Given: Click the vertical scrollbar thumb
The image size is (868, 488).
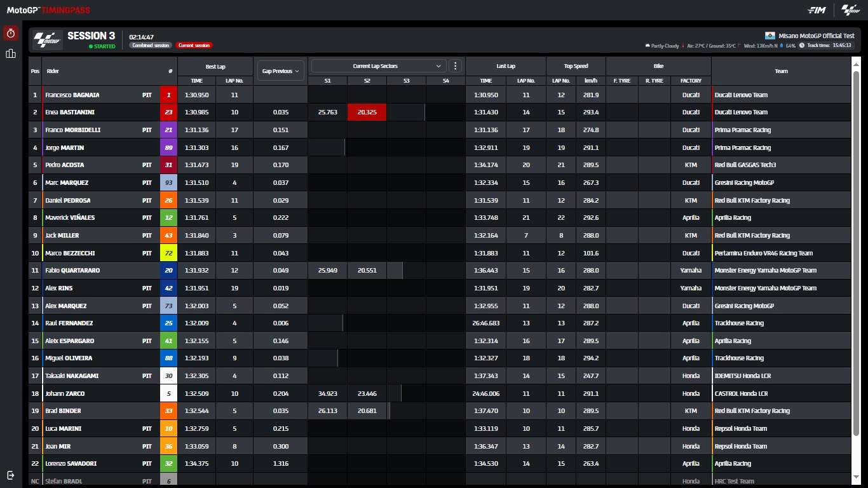Looking at the screenshot, I should pyautogui.click(x=855, y=252).
